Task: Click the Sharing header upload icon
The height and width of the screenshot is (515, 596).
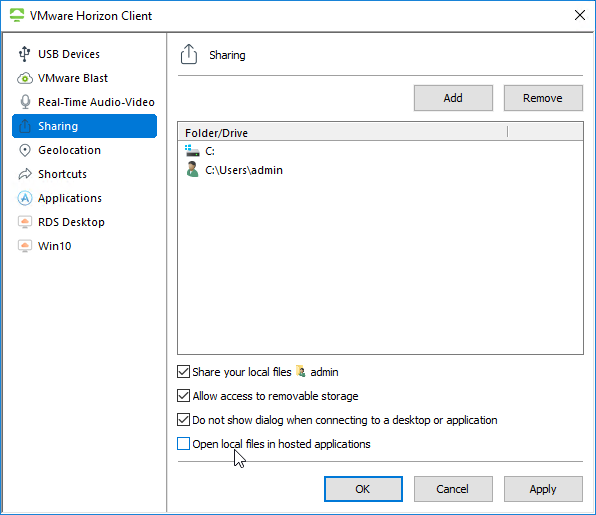Action: 189,54
